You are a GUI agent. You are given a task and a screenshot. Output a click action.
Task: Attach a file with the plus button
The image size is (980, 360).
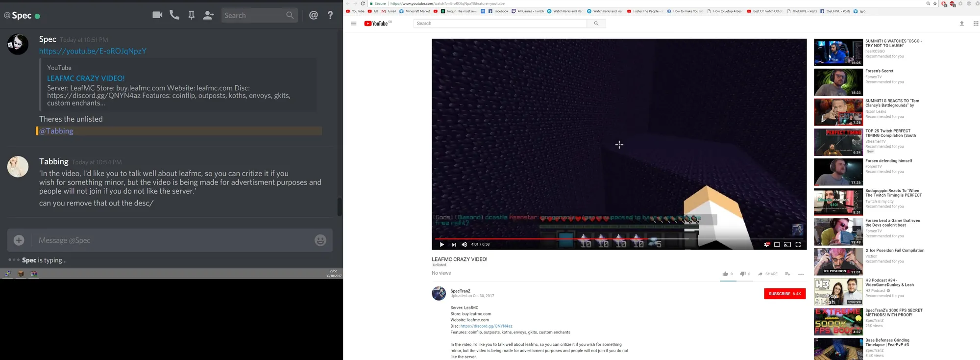(19, 240)
